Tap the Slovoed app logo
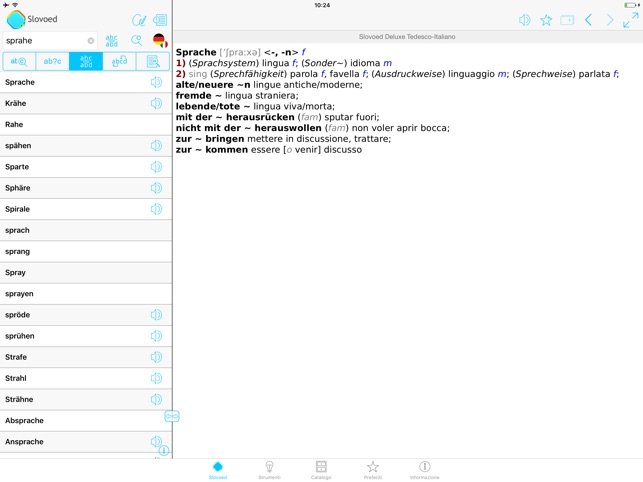The width and height of the screenshot is (643, 482). click(16, 19)
